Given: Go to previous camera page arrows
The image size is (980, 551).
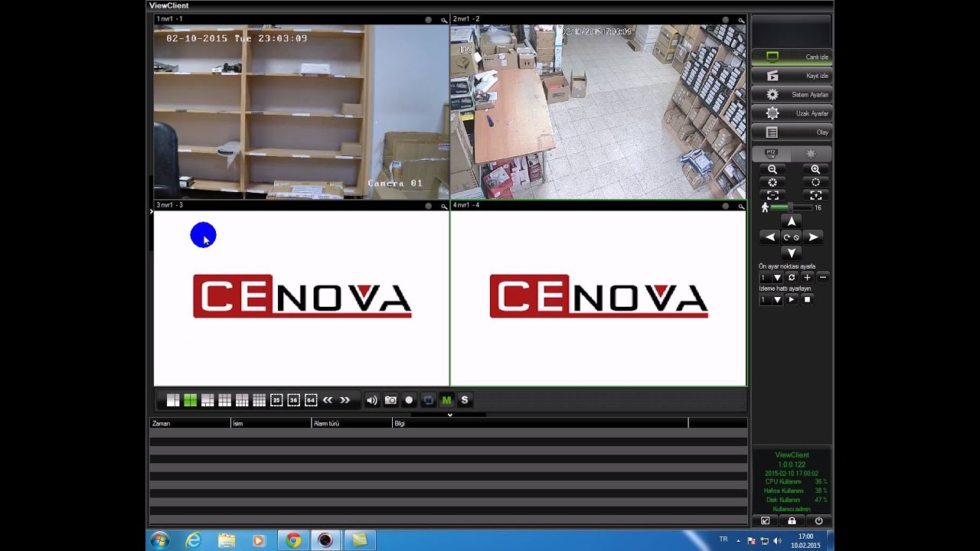Looking at the screenshot, I should [328, 400].
